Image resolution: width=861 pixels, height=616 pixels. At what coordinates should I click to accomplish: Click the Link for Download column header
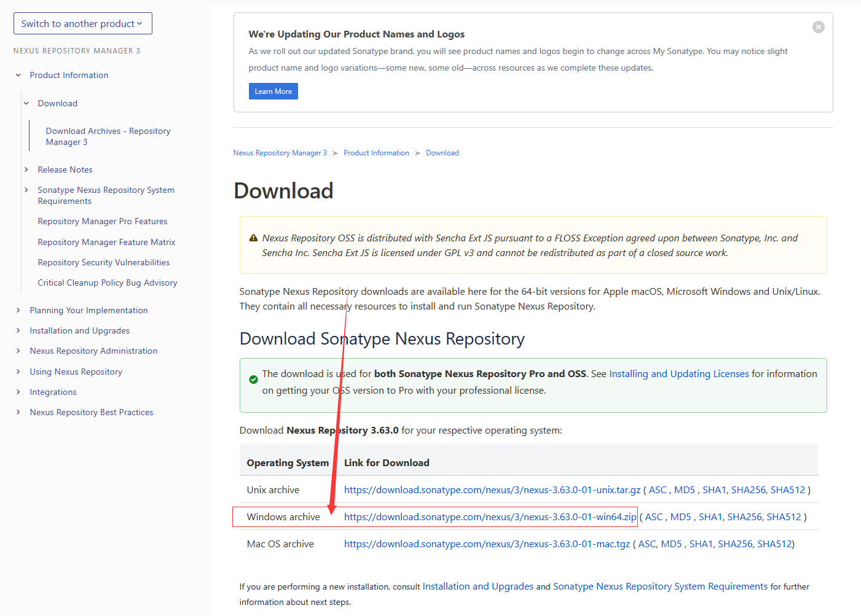click(387, 462)
